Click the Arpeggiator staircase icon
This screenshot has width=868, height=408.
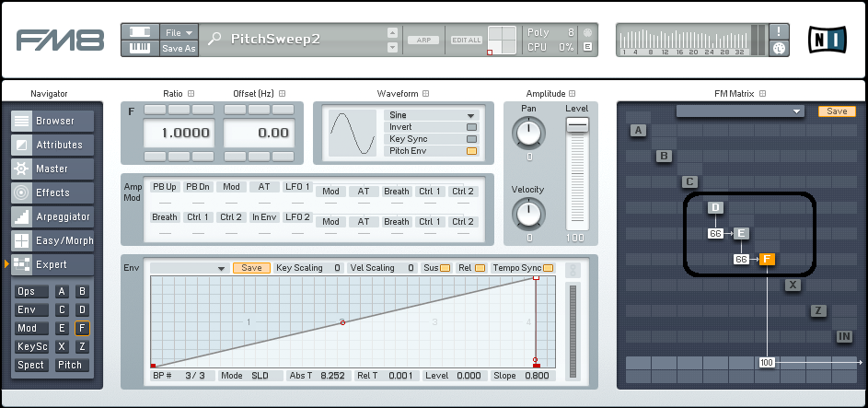pos(21,217)
